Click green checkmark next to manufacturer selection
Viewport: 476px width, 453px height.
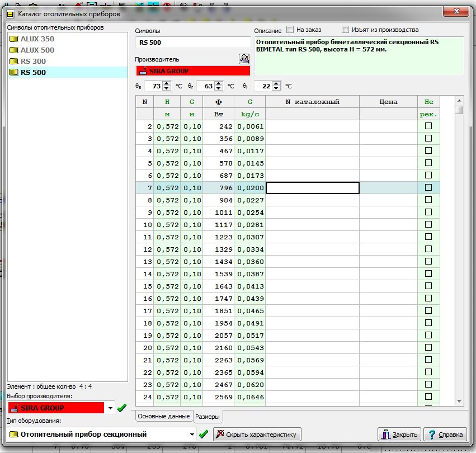coord(122,408)
